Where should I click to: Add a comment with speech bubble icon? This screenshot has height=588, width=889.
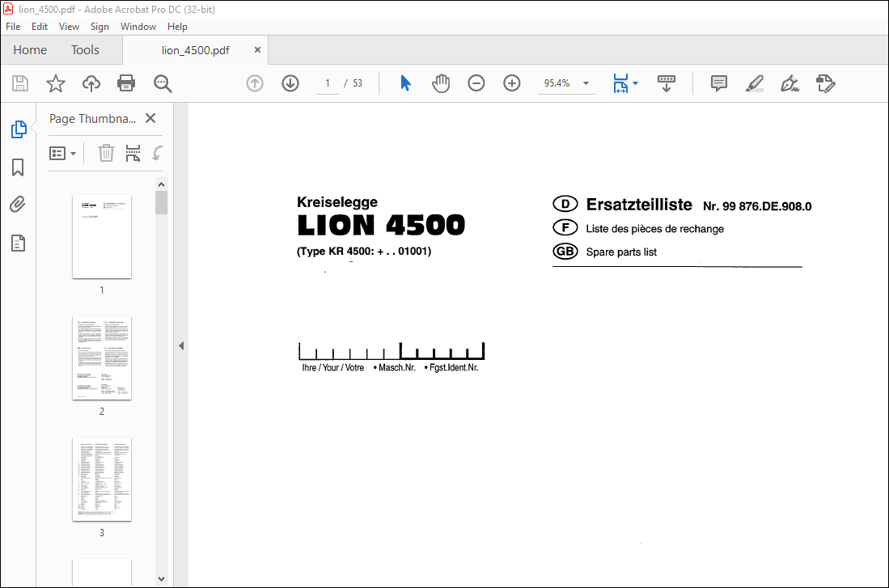[719, 83]
